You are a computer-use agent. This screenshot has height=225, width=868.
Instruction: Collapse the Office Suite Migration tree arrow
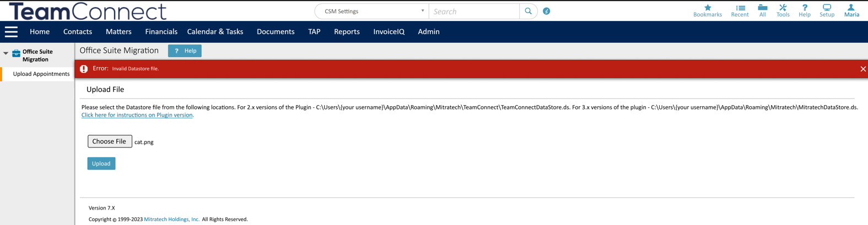(6, 53)
